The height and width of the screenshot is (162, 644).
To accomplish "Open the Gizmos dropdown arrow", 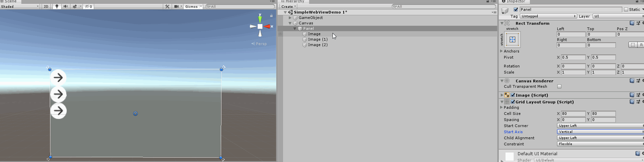I will [x=201, y=6].
